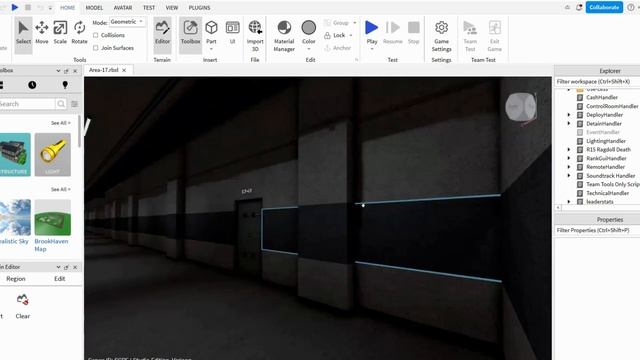Select TechnicalHandler in Explorer
640x360 pixels.
(607, 193)
